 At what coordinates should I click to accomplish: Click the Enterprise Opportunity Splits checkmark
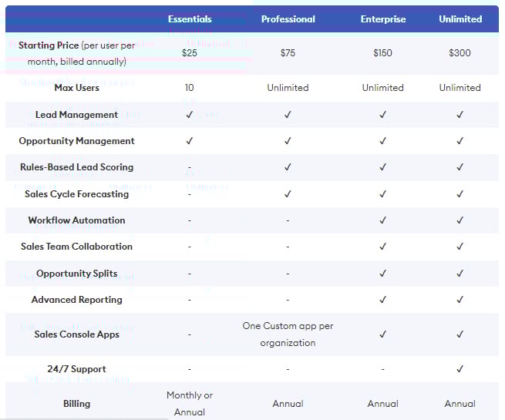(x=382, y=274)
